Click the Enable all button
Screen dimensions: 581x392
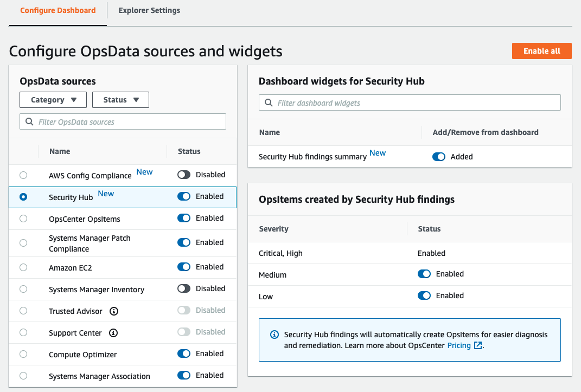[x=541, y=50]
